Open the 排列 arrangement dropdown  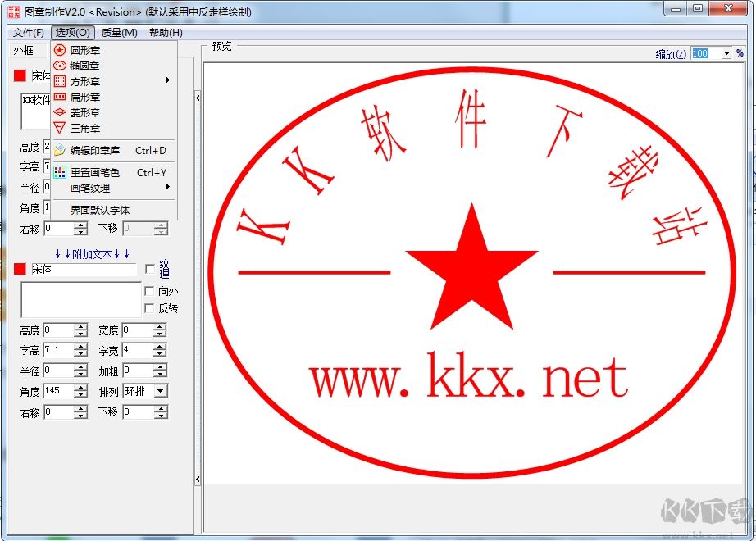(160, 392)
